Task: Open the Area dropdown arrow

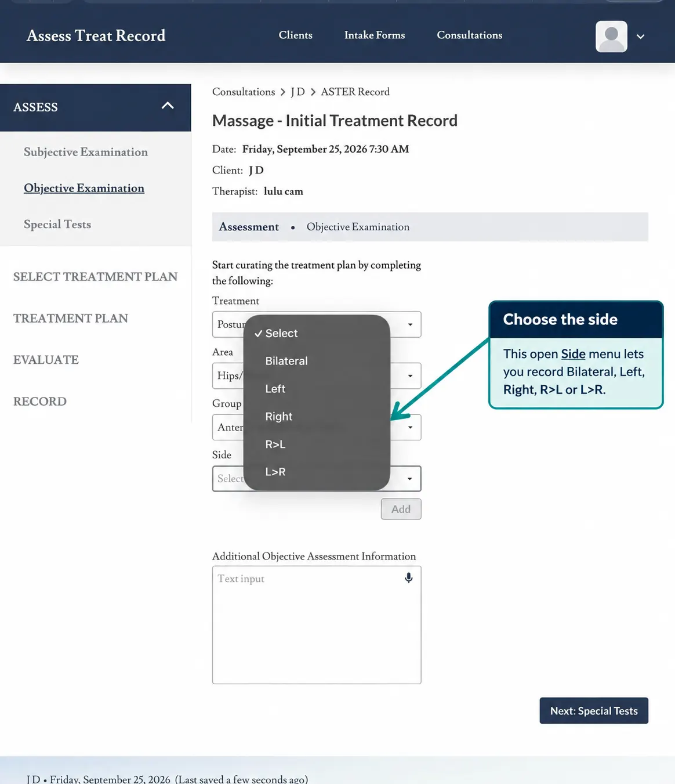Action: [410, 376]
